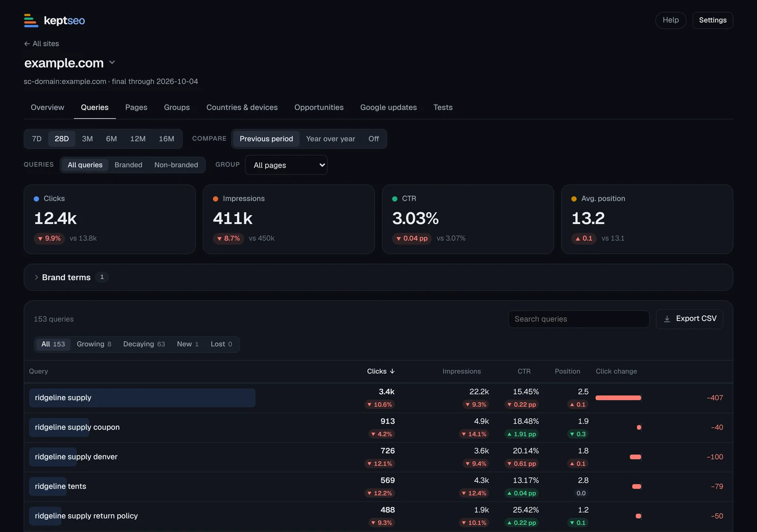Open the example.com site switcher chevron
Screen dimensions: 757x532
(x=112, y=62)
